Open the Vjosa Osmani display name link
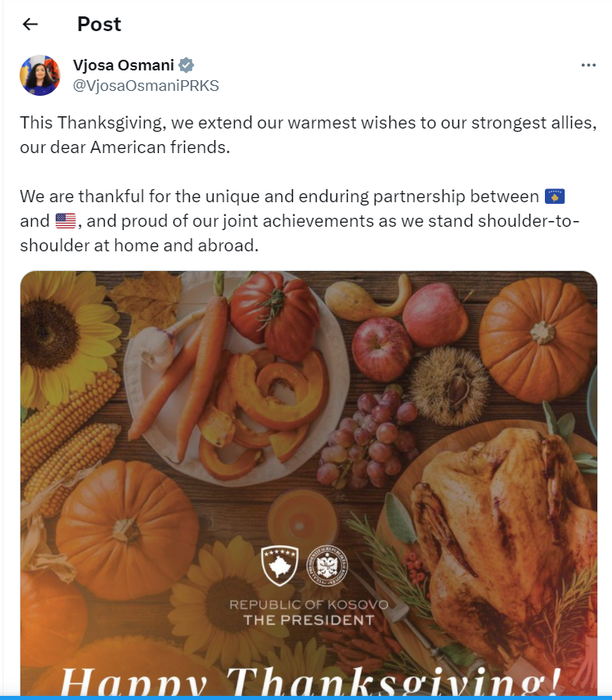Screen dimensions: 612x700 pyautogui.click(x=124, y=65)
